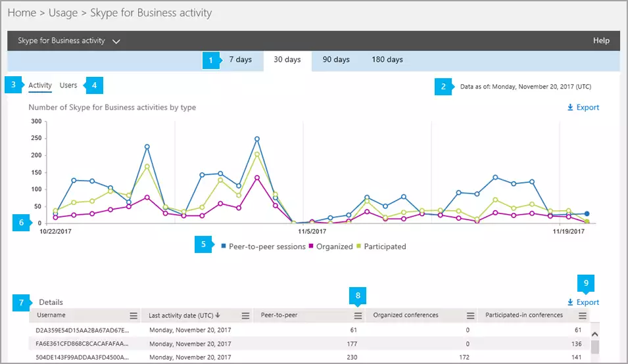The image size is (628, 364).
Task: Sort by Last activity date arrow
Action: 218,315
